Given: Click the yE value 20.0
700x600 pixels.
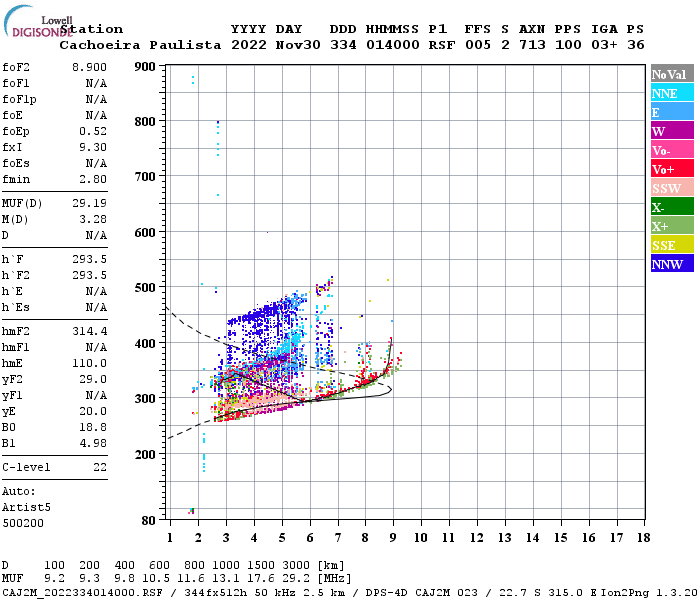Looking at the screenshot, I should (93, 412).
